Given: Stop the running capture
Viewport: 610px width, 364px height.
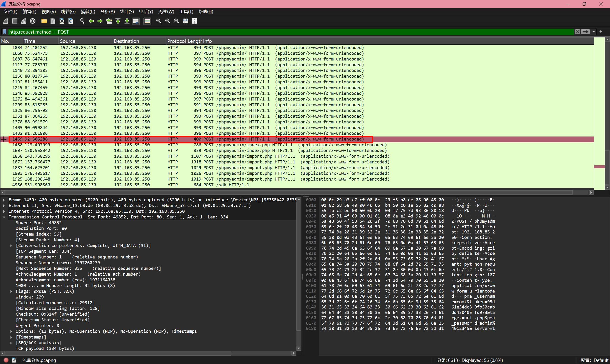Looking at the screenshot, I should (x=15, y=21).
